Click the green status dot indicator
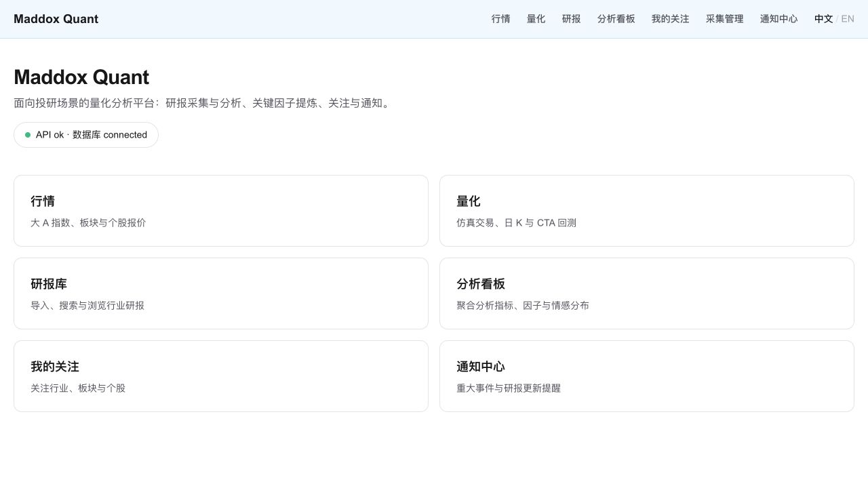The height and width of the screenshot is (488, 868). pos(28,135)
